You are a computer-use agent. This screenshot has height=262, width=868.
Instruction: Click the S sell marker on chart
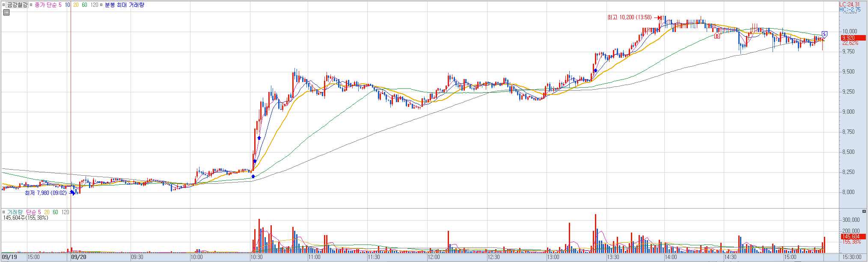point(824,34)
